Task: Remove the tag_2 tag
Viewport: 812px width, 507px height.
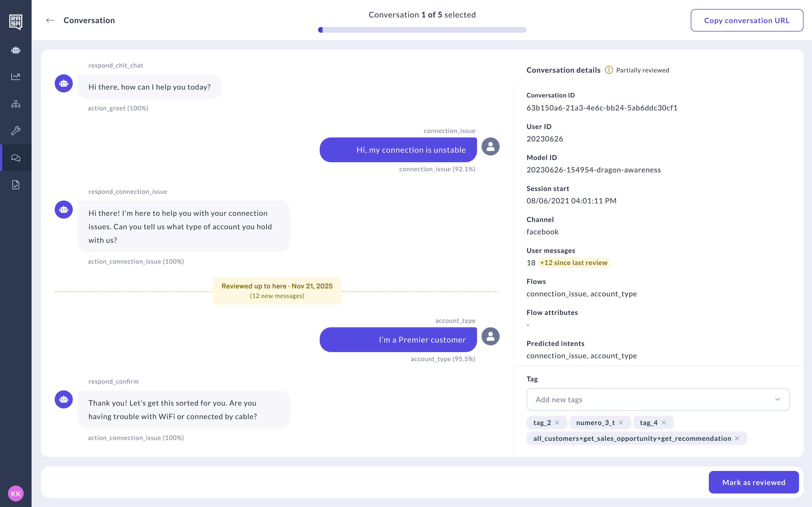Action: click(x=557, y=422)
